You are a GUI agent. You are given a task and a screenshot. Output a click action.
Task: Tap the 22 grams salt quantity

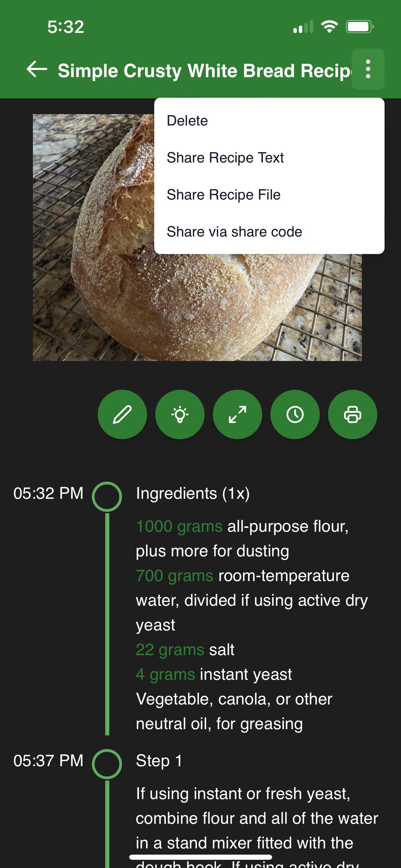[x=170, y=650]
